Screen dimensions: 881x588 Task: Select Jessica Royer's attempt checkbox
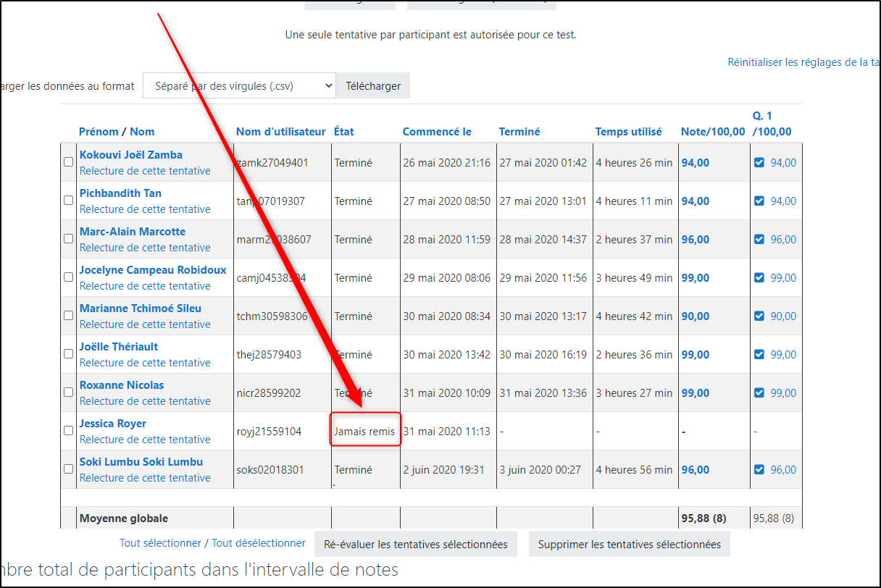69,430
